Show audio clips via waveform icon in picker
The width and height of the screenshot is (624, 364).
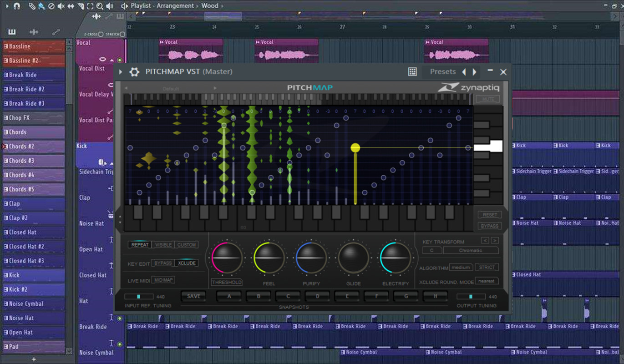(x=34, y=32)
